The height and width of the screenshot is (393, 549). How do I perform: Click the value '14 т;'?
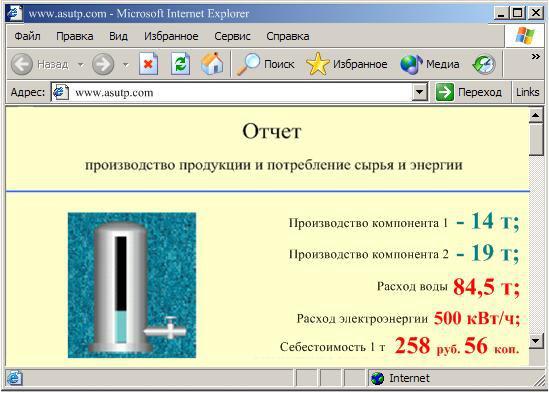pyautogui.click(x=495, y=221)
